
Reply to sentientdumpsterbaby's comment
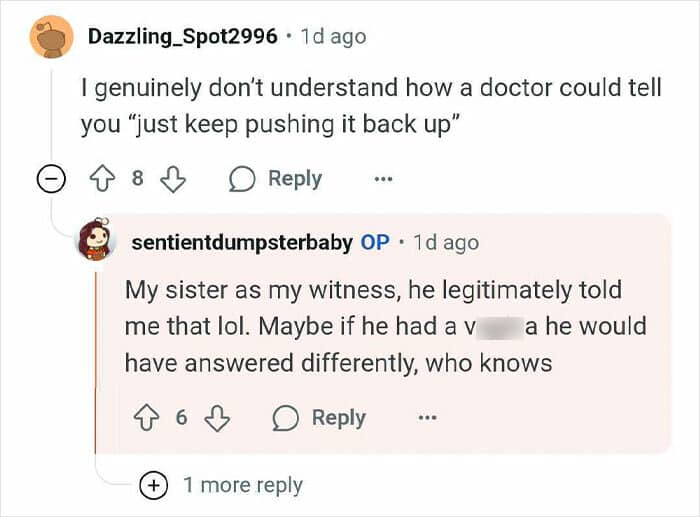320,417
